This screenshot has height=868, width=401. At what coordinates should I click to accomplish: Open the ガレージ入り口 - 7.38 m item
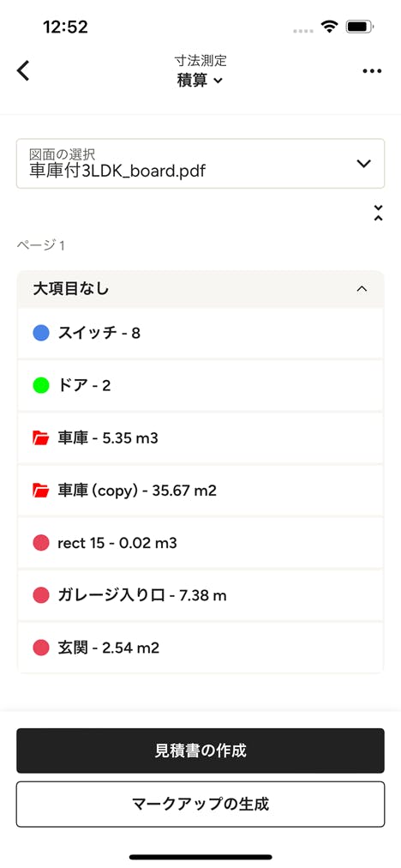coord(200,595)
